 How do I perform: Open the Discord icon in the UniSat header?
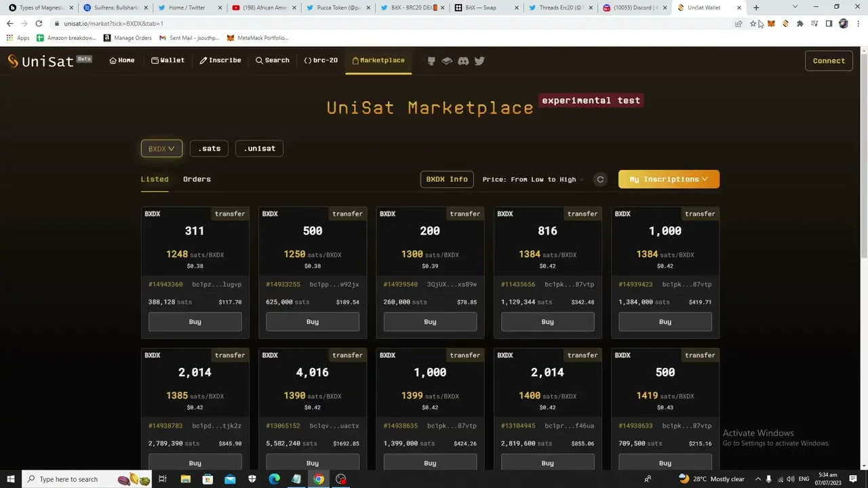(463, 61)
